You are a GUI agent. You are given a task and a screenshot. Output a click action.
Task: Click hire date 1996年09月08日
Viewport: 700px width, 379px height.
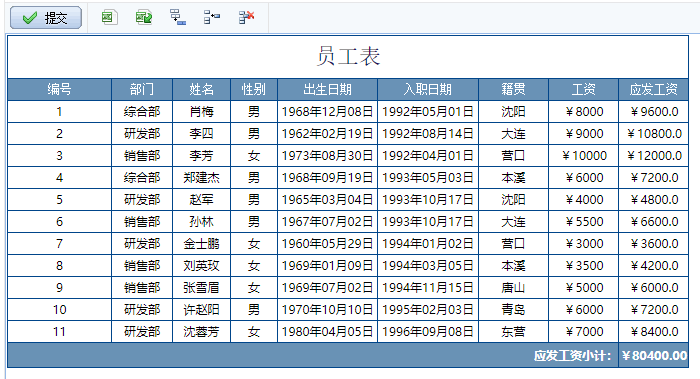point(428,332)
